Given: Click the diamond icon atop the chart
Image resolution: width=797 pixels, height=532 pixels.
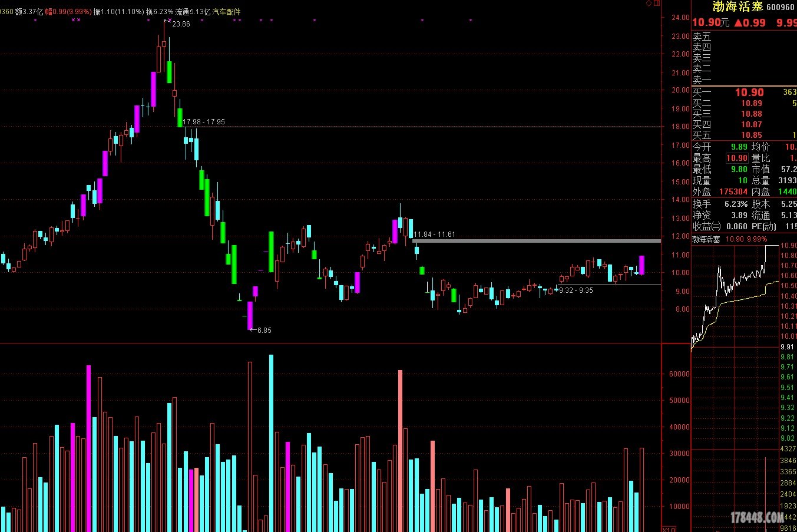Looking at the screenshot, I should point(649,4).
